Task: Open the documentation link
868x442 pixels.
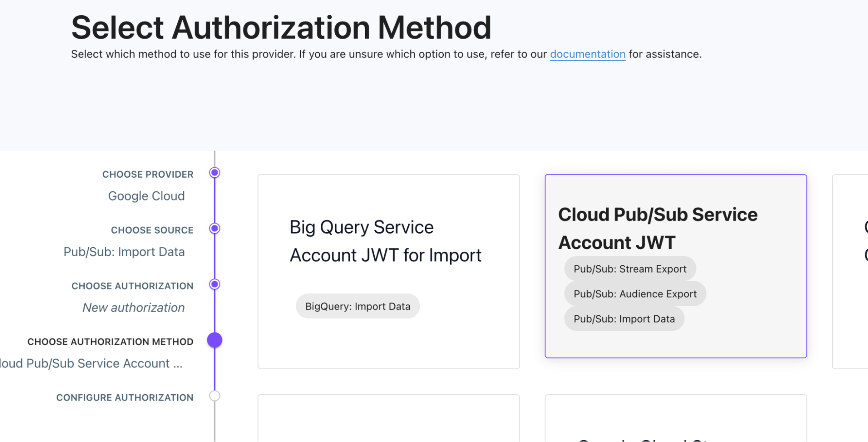Action: coord(587,54)
